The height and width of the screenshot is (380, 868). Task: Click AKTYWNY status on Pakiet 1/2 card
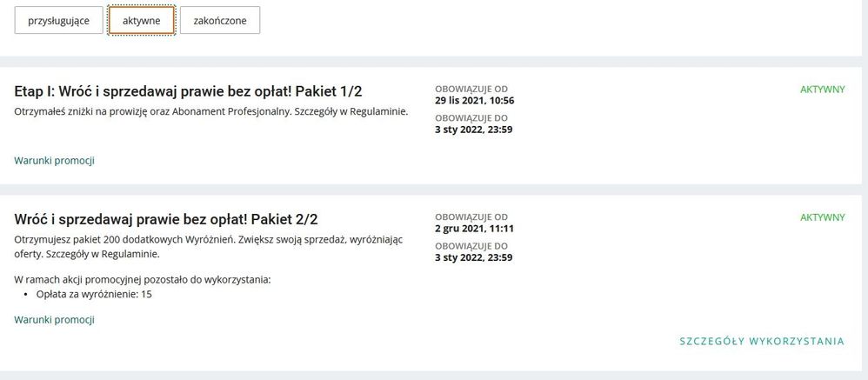[822, 89]
